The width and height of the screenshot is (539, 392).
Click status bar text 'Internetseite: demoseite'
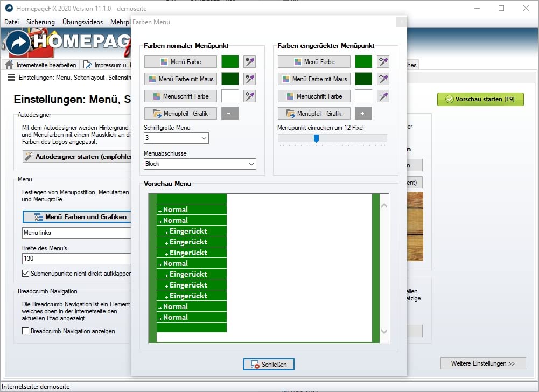pyautogui.click(x=36, y=387)
